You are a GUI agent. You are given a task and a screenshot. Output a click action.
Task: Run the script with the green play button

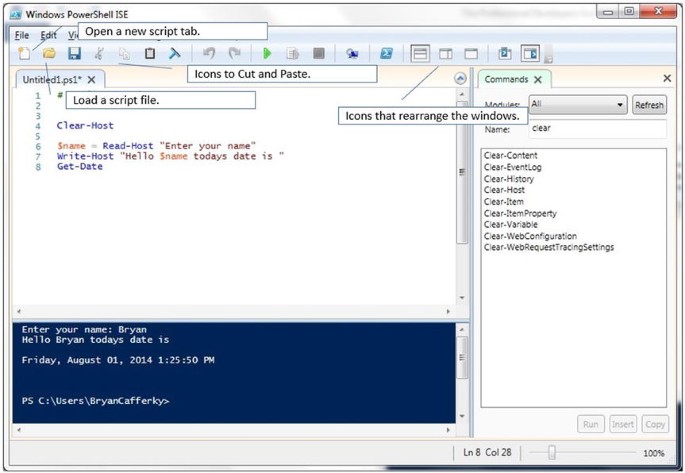click(267, 54)
